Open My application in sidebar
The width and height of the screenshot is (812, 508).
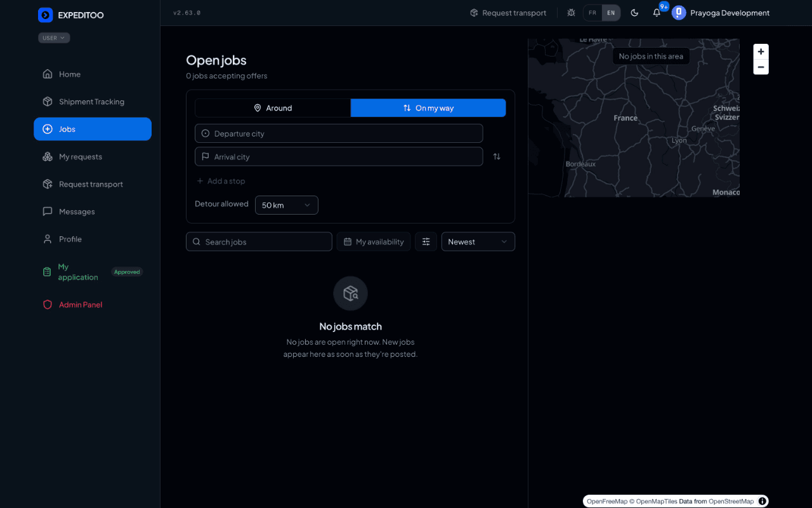(93, 272)
